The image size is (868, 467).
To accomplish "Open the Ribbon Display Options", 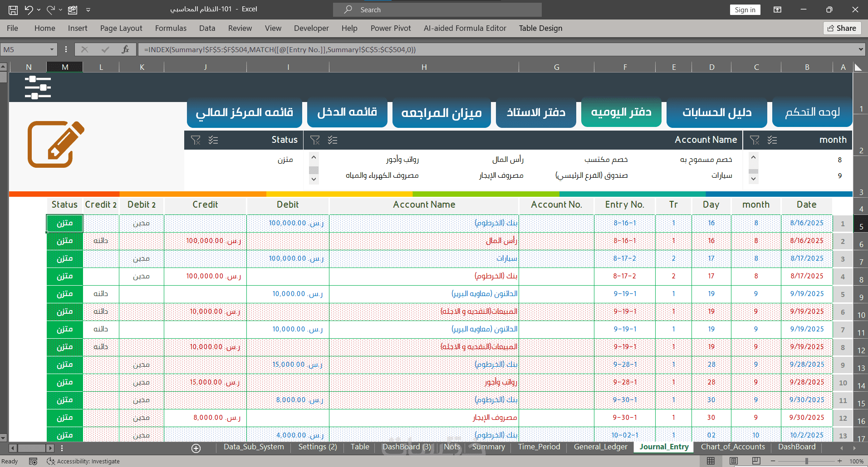I will pos(777,10).
